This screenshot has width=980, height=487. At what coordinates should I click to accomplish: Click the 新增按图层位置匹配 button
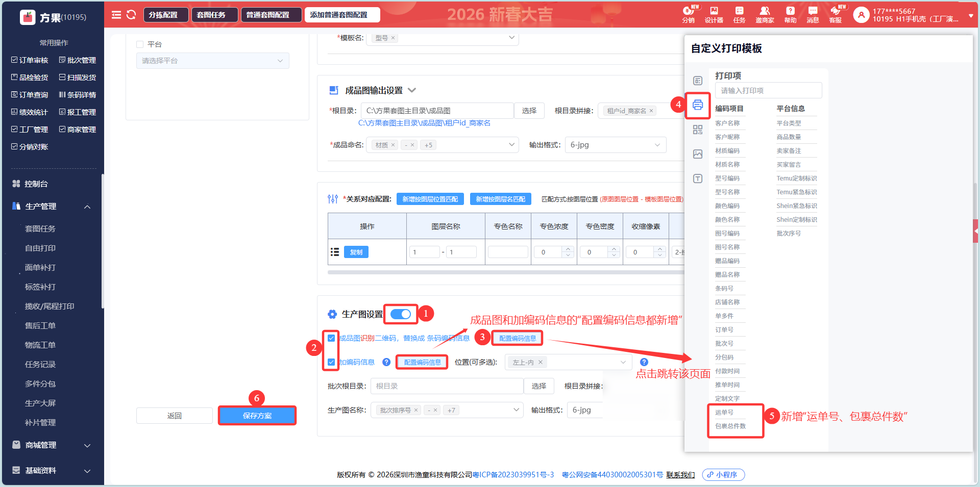click(430, 199)
